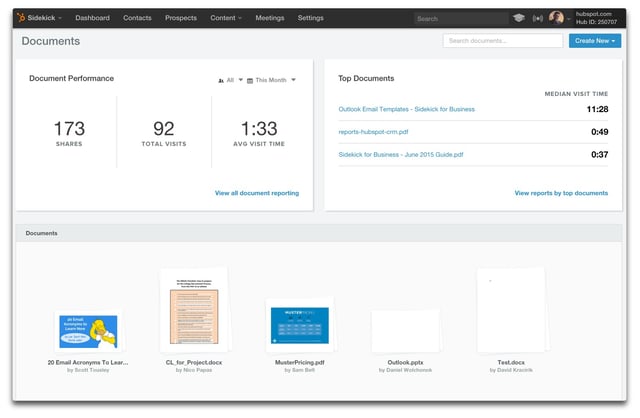Click the MEDIAN VISIT TIME column header
Image resolution: width=640 pixels, height=418 pixels.
point(576,94)
